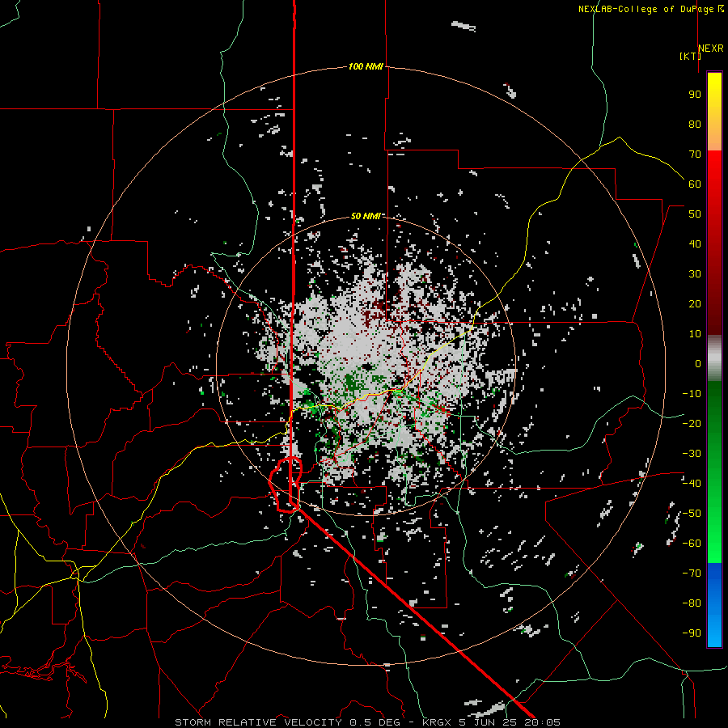
Task: Click the -60 label on the velocity scale
Action: (x=692, y=544)
